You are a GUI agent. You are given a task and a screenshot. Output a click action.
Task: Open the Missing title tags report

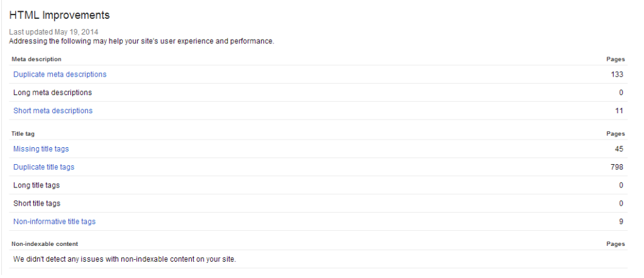tap(41, 149)
